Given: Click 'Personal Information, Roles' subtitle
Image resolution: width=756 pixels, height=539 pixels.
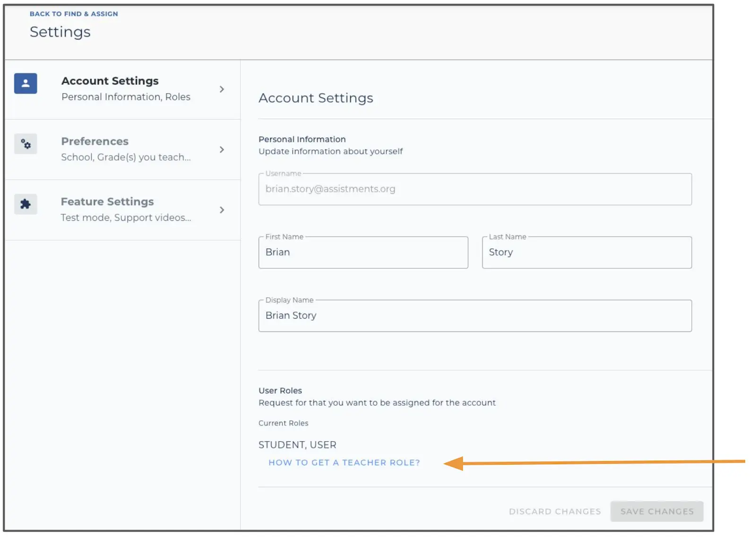Looking at the screenshot, I should pos(125,96).
